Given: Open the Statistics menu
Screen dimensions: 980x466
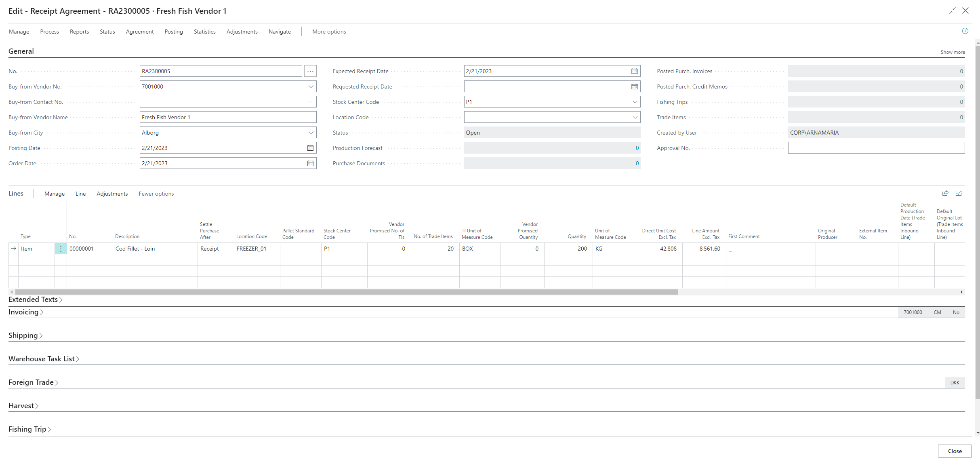Looking at the screenshot, I should [204, 32].
